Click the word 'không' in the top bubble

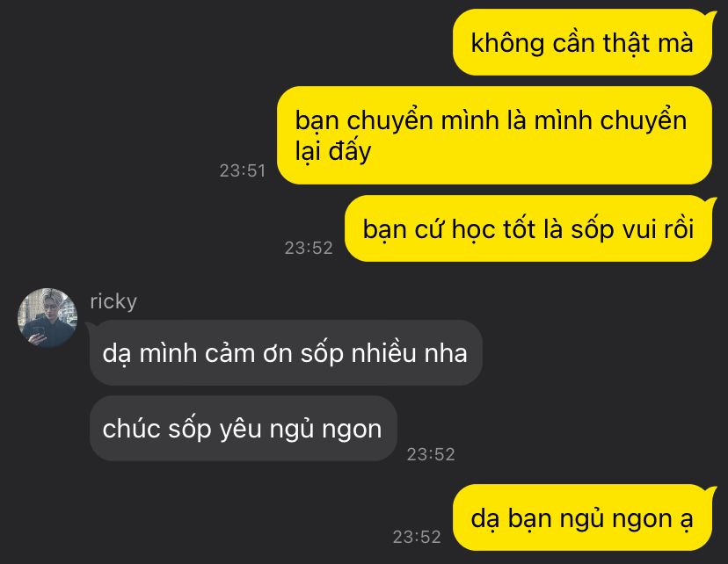point(507,44)
